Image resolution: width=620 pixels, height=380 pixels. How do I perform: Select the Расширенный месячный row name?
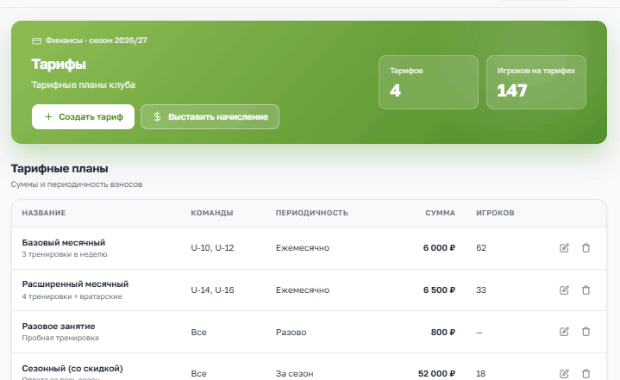coord(75,284)
